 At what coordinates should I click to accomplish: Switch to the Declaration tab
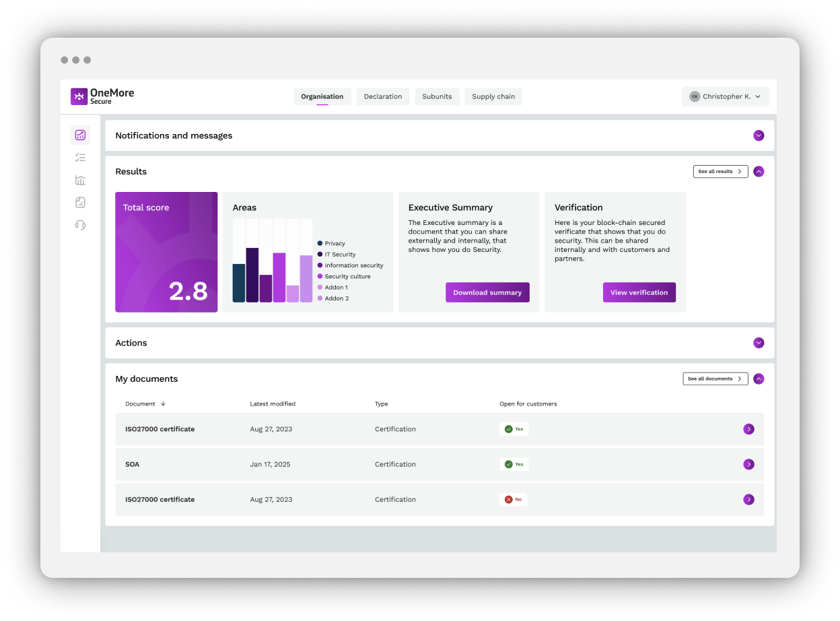pos(383,96)
